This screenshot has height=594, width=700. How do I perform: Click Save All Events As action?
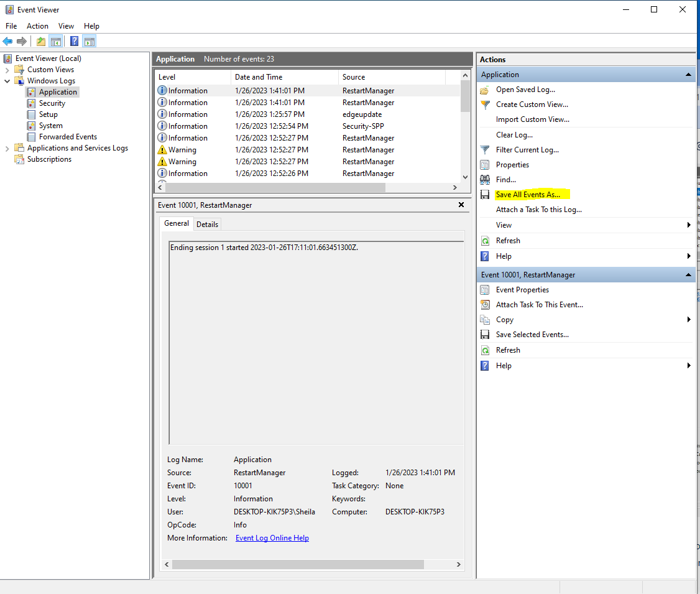coord(527,195)
